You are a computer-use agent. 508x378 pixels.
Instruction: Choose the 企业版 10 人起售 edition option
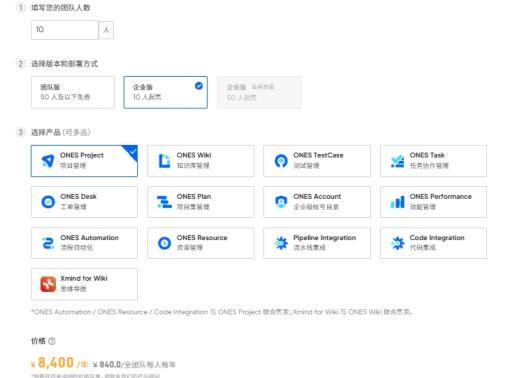click(x=166, y=92)
